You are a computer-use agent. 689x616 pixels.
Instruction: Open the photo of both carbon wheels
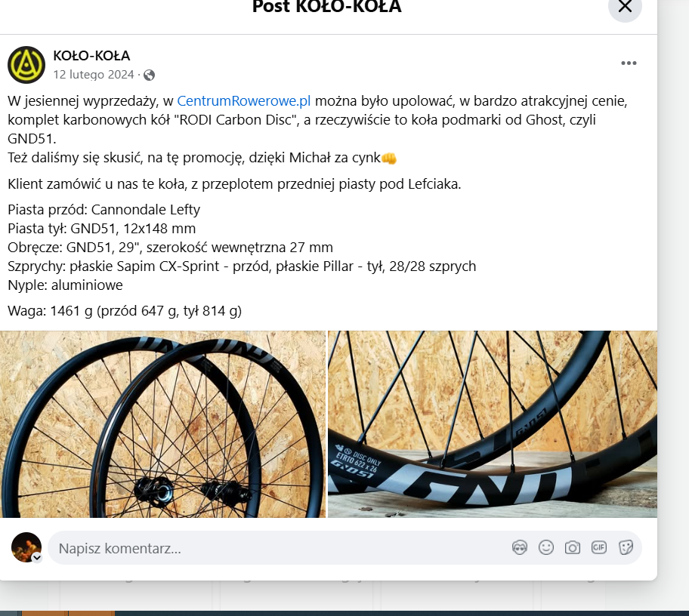[162, 424]
